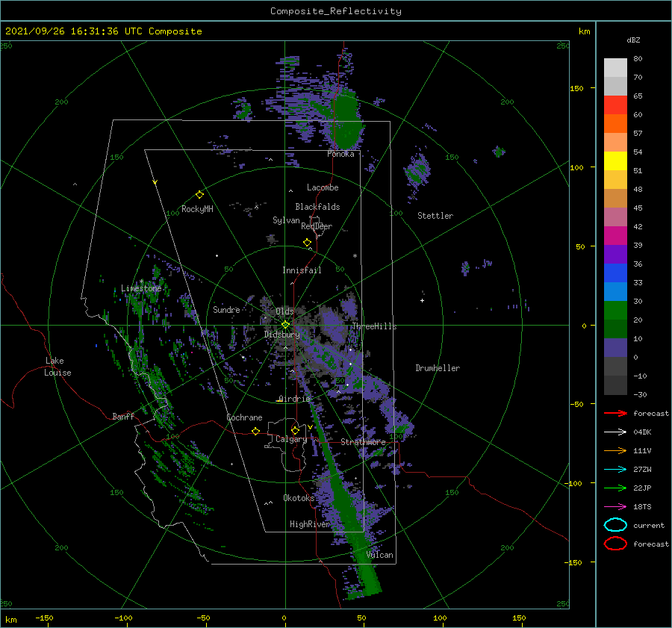Click the Innisfail town label
This screenshot has height=628, width=672.
click(x=302, y=270)
